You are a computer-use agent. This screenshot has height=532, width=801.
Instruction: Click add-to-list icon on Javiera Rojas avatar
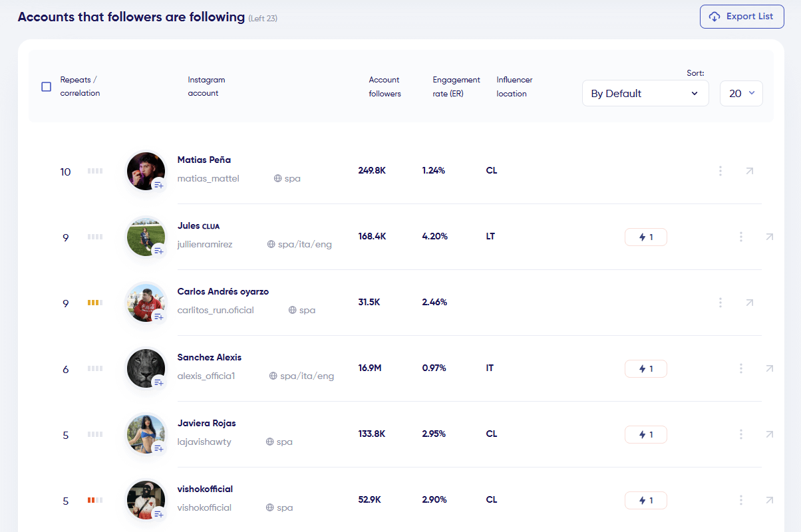click(158, 448)
